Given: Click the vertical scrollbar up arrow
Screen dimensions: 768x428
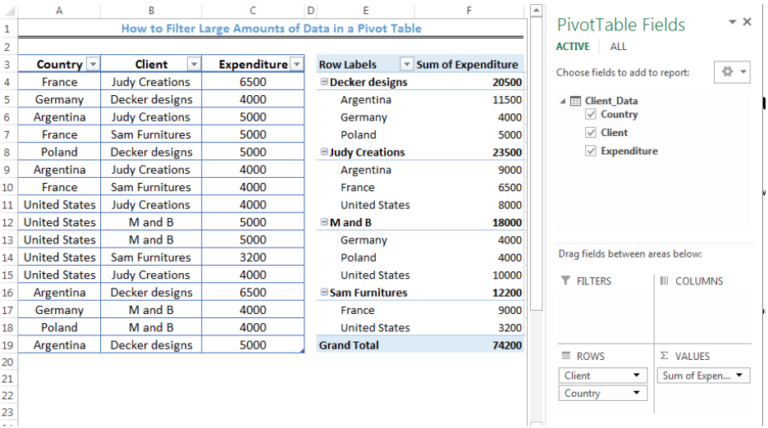Looking at the screenshot, I should [x=536, y=10].
